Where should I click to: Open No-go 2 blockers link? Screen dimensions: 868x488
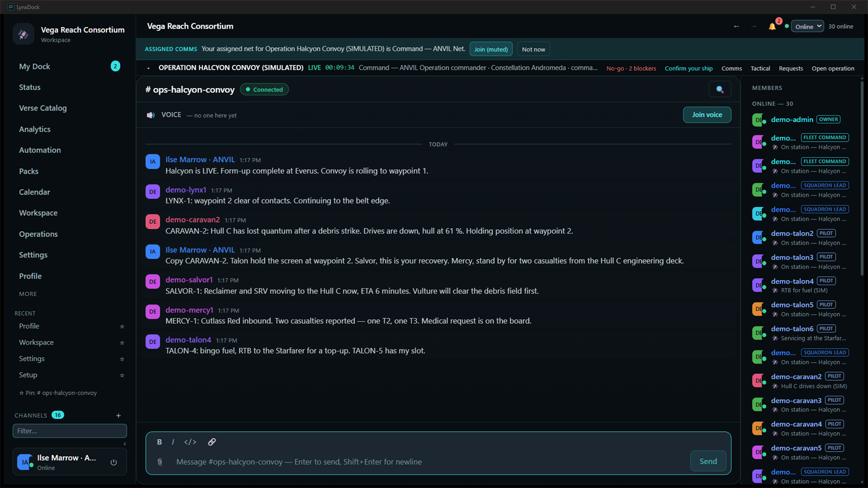(x=631, y=68)
